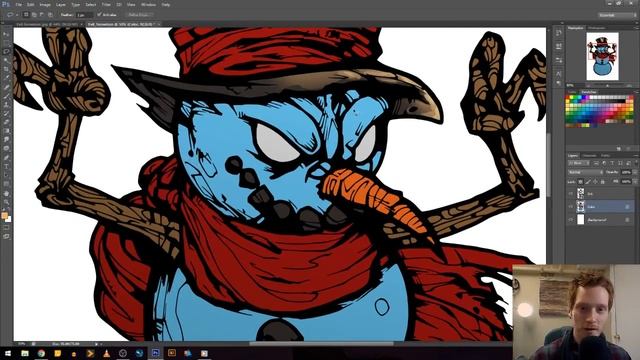
Task: Hide the Color layer eye icon
Action: click(571, 207)
